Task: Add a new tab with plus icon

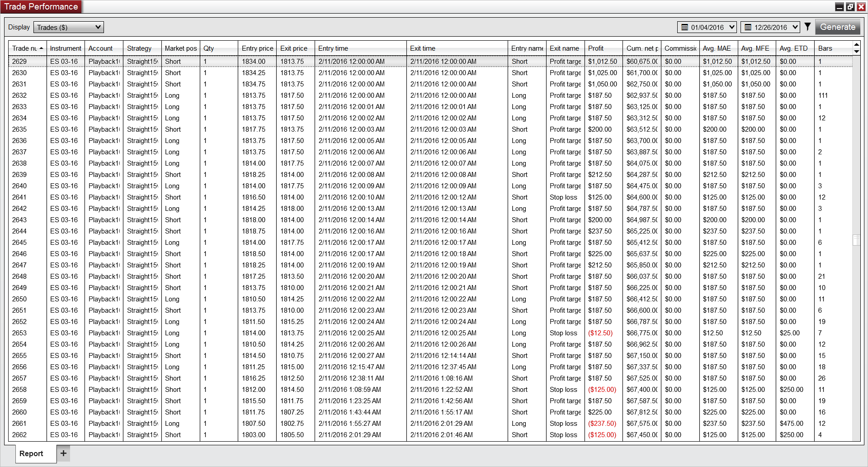Action: click(x=63, y=453)
